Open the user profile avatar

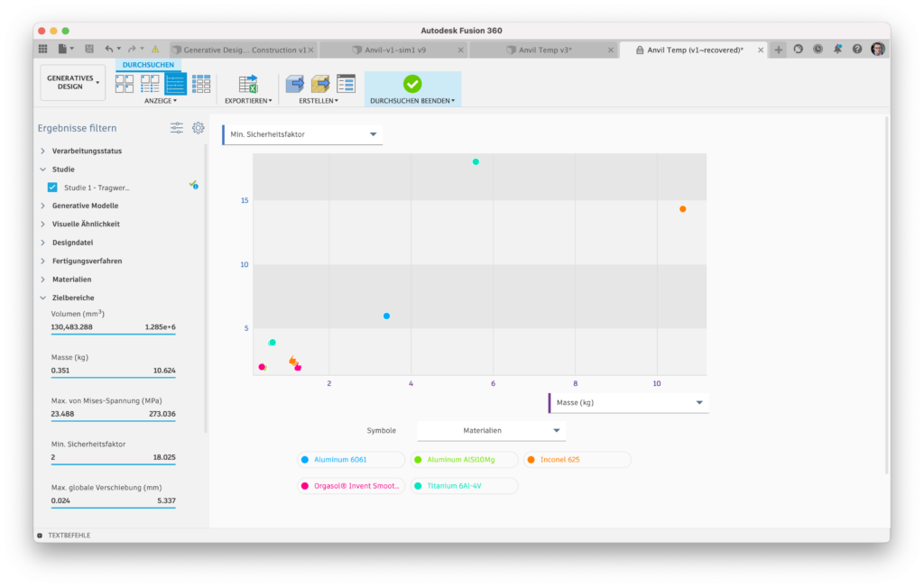click(x=878, y=50)
